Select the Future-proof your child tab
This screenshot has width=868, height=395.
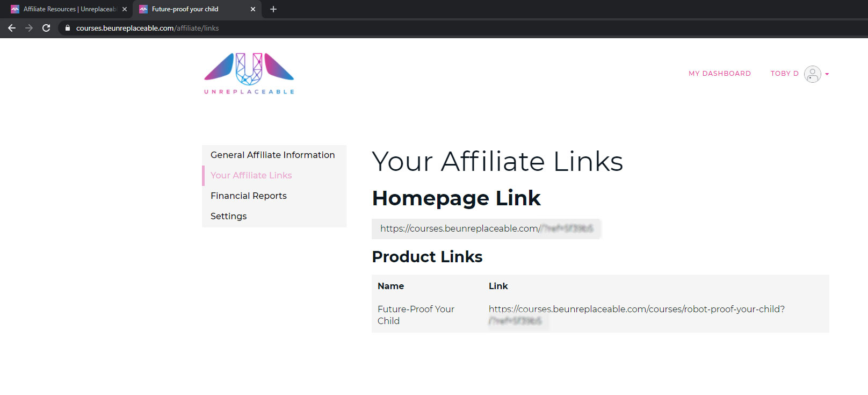coord(197,9)
